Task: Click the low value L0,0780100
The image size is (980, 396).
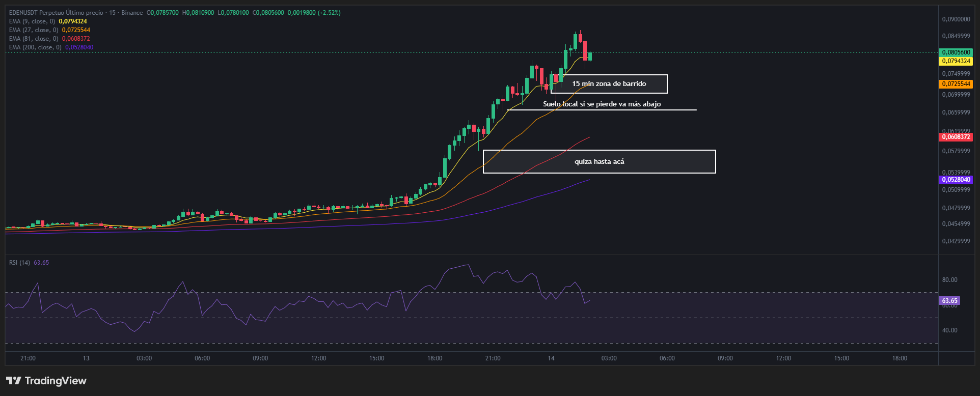Action: click(233, 13)
